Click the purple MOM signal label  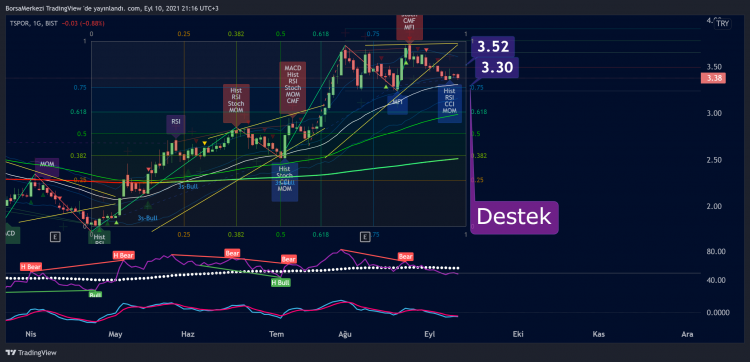(x=47, y=164)
